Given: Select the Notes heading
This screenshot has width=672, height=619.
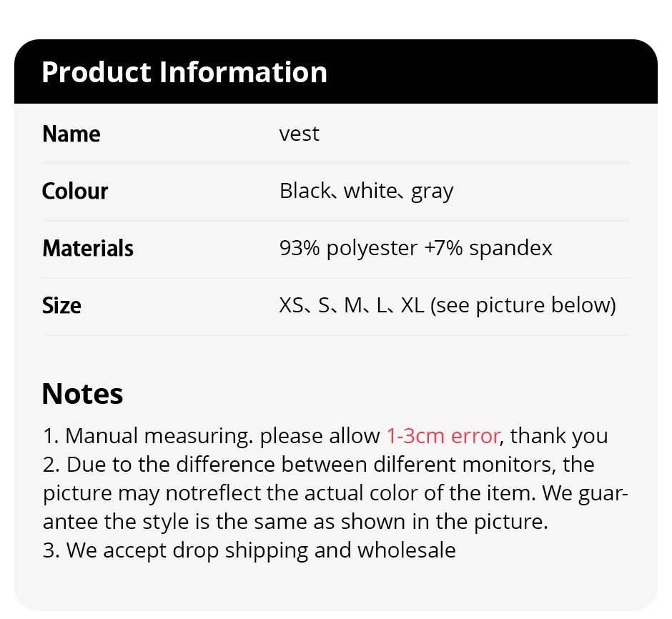Looking at the screenshot, I should point(82,394).
